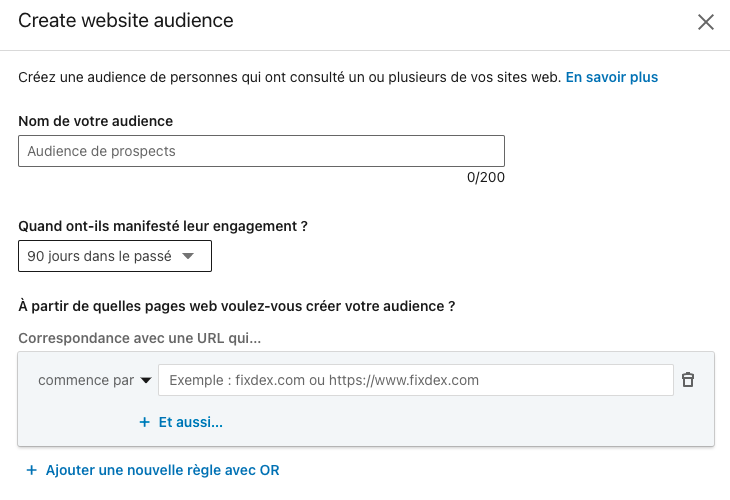Click the caret next to commence par
Viewport: 730px width, 500px height.
click(x=146, y=380)
